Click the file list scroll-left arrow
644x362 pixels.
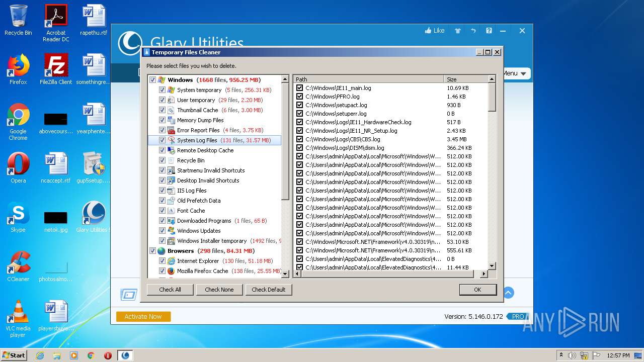tap(297, 274)
